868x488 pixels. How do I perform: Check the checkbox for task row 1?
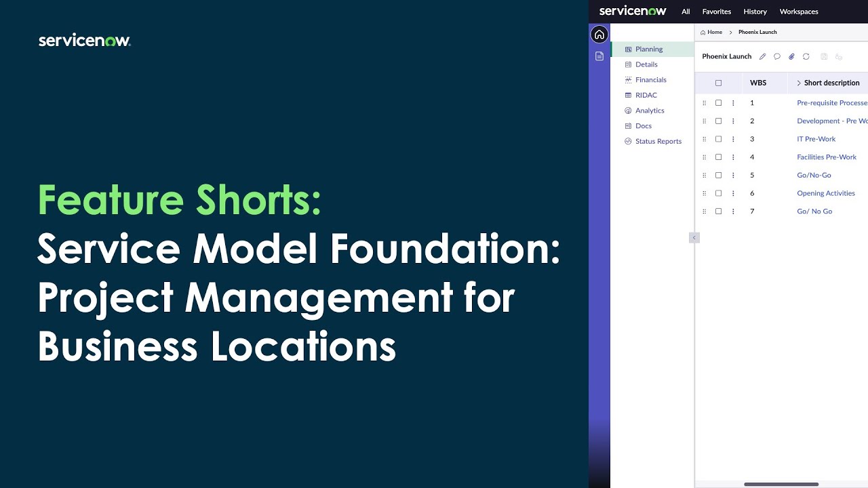click(x=719, y=102)
